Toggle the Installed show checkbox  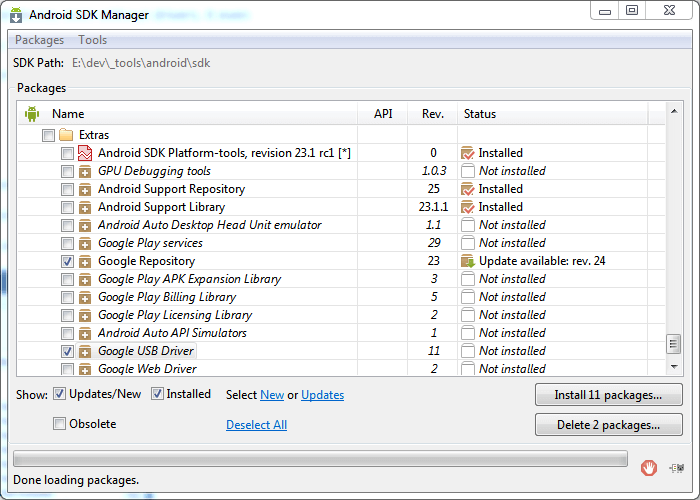tap(157, 394)
